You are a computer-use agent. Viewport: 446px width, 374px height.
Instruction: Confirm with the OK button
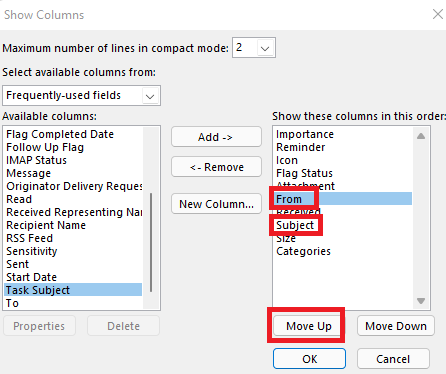(309, 359)
